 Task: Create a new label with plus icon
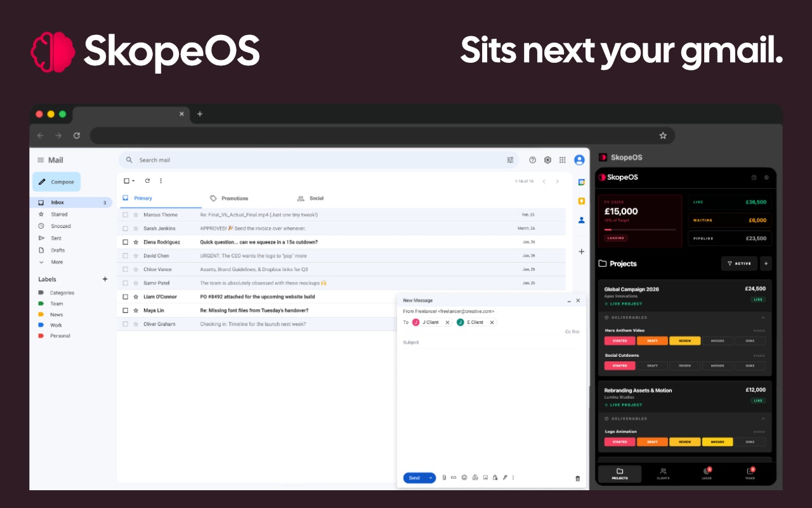tap(105, 279)
